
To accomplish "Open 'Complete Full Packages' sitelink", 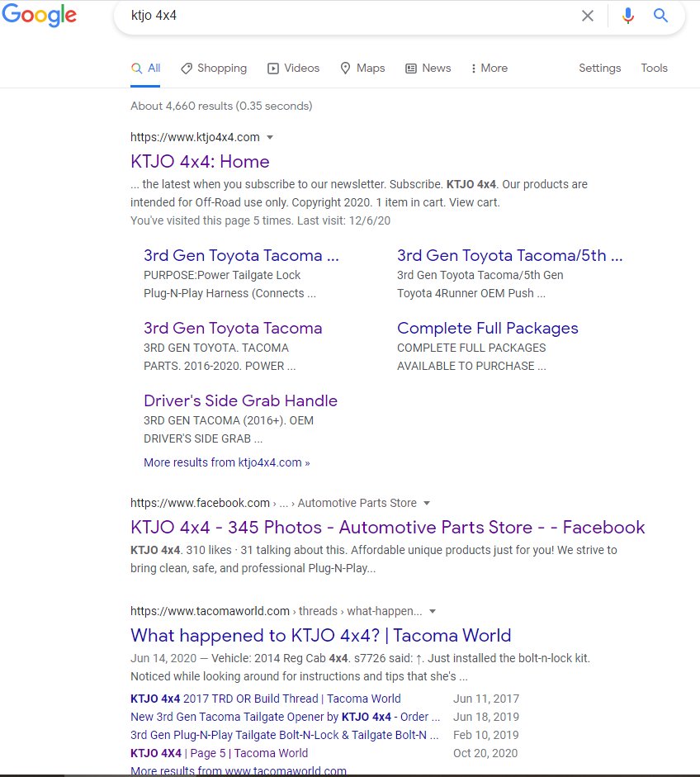I will 488,328.
